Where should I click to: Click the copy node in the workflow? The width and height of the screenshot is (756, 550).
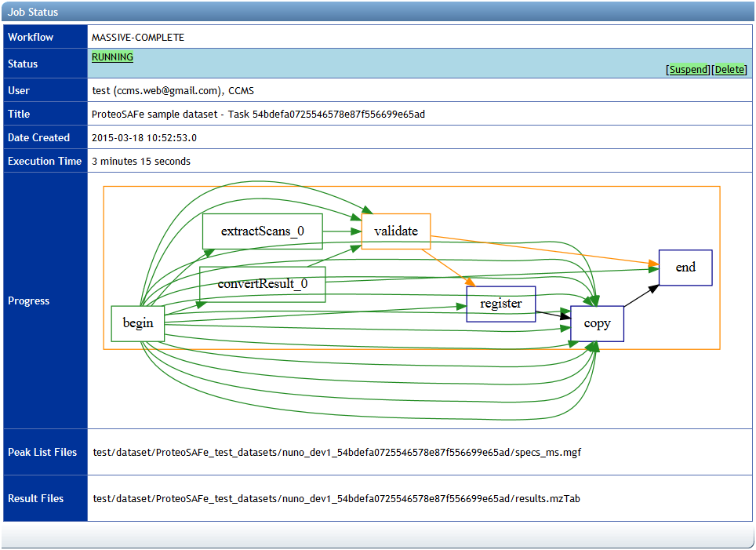click(x=596, y=322)
